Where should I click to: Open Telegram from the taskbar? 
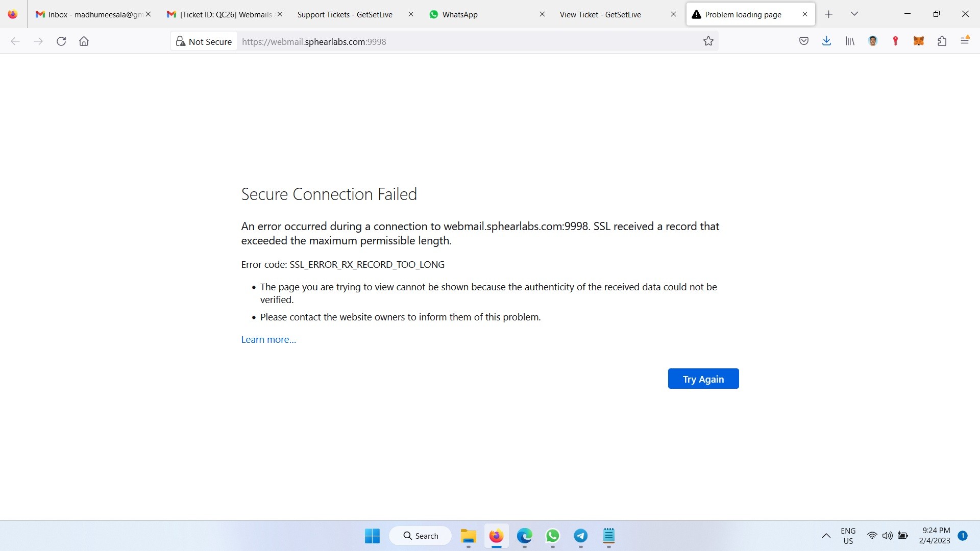click(x=580, y=536)
